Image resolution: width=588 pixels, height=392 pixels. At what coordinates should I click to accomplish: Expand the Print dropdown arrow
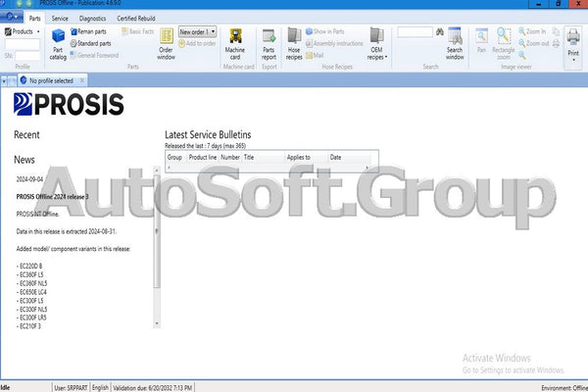(573, 61)
